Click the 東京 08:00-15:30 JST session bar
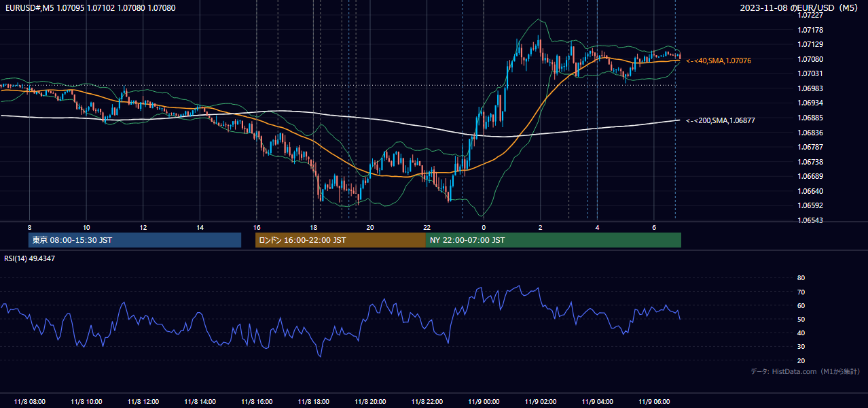Viewport: 868px width, 408px height. click(134, 240)
